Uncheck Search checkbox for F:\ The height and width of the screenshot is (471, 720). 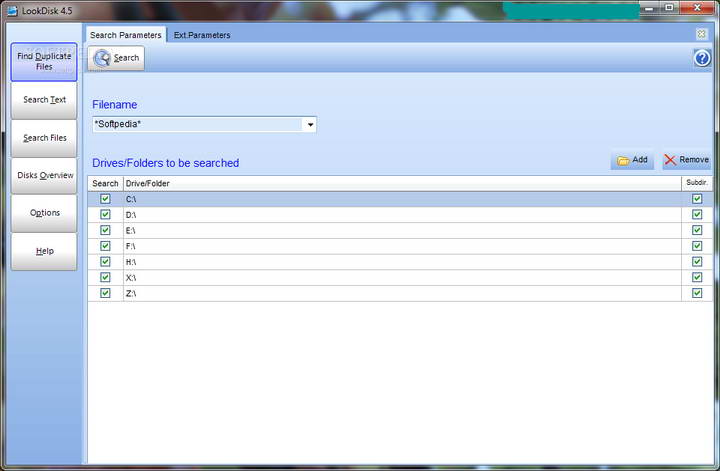click(x=105, y=246)
